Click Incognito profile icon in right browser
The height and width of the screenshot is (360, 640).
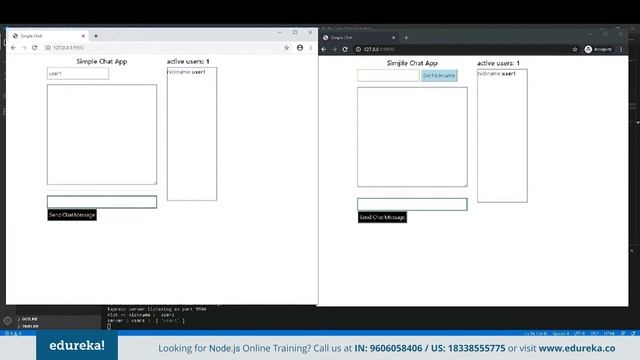tap(598, 49)
